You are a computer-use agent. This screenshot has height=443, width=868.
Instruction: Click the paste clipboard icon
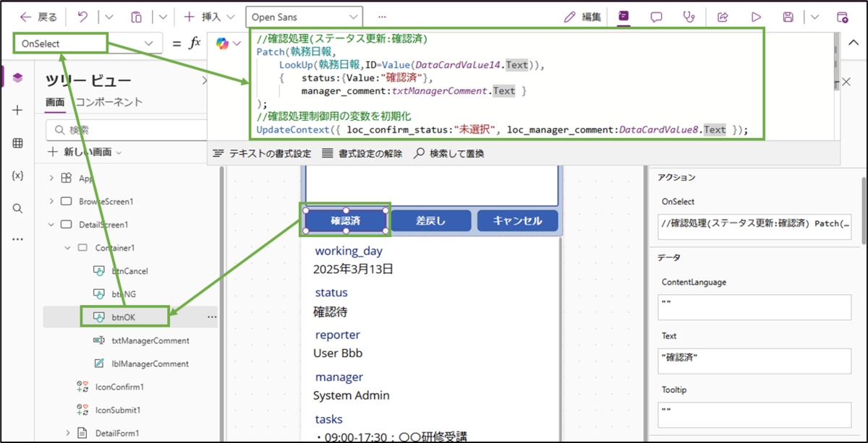coord(137,17)
